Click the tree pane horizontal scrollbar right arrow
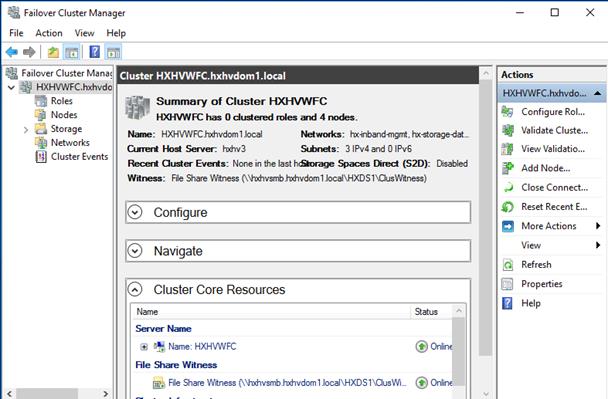Screen dimensions: 608x399 [105, 394]
